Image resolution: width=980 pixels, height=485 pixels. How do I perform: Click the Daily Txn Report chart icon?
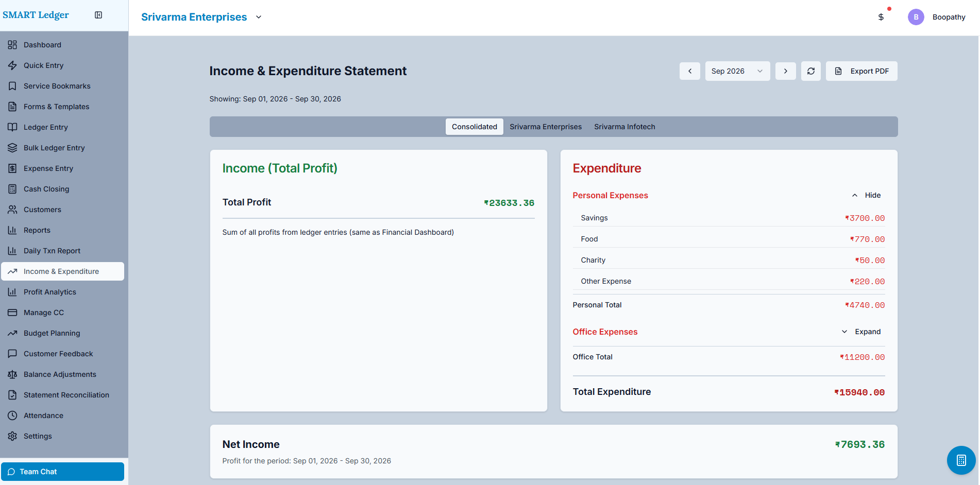click(x=12, y=251)
